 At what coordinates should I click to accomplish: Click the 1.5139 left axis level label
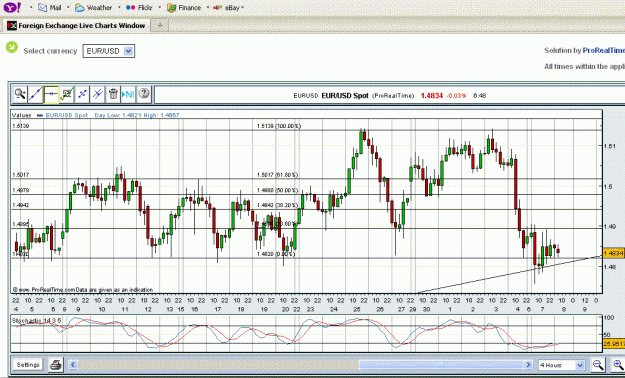(x=20, y=126)
